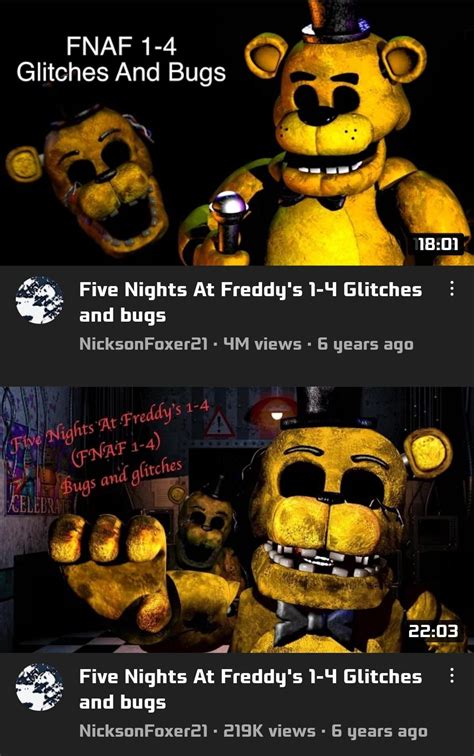The image size is (474, 756).
Task: Open the video title above 219K views
Action: click(250, 689)
